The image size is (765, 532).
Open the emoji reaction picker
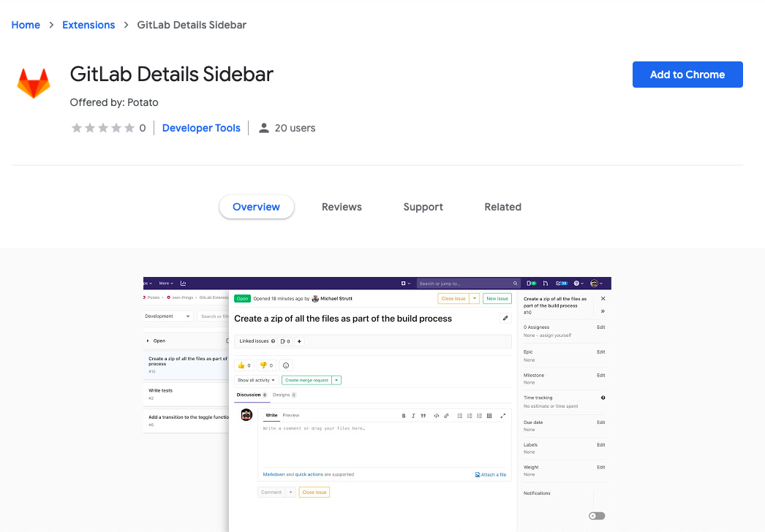pyautogui.click(x=285, y=365)
